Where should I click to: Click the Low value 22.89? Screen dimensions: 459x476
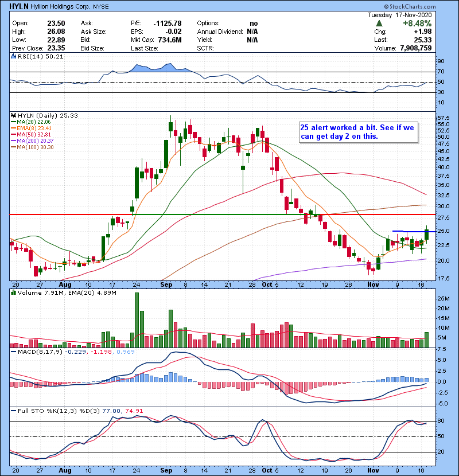(x=56, y=40)
